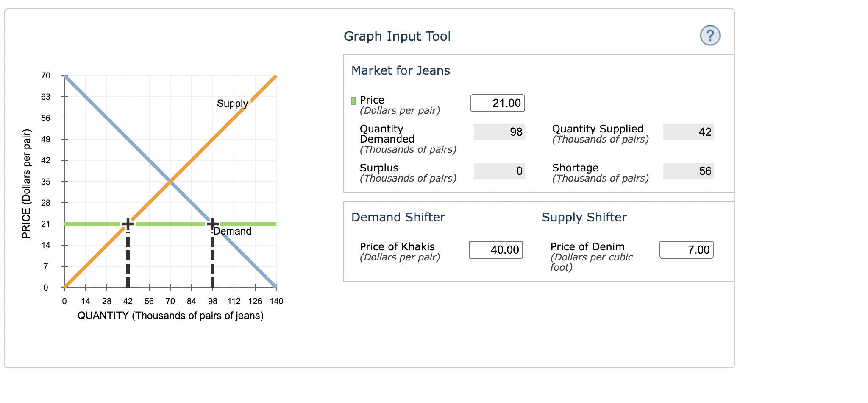Viewport: 868px width, 403px height.
Task: Select the Price input field
Action: pos(497,103)
